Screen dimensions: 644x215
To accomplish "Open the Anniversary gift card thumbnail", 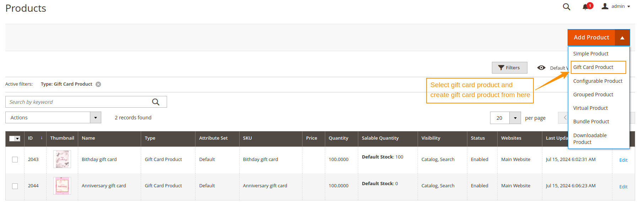I will point(62,186).
